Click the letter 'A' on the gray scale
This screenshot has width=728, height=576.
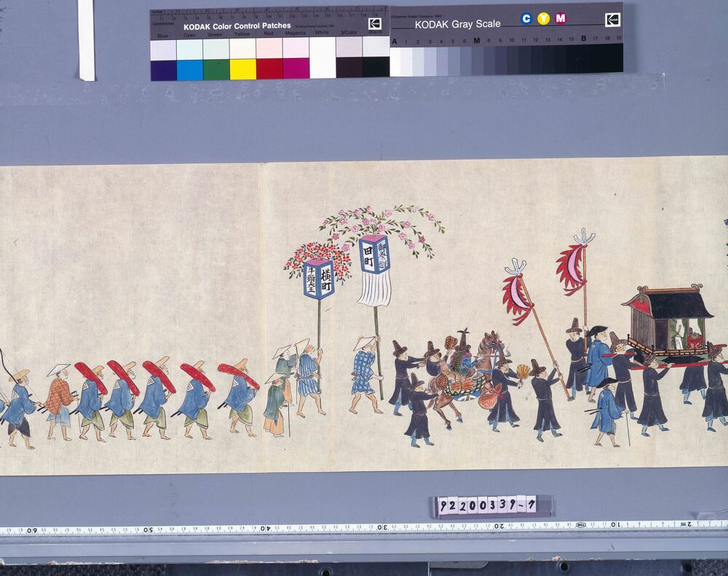(x=394, y=42)
